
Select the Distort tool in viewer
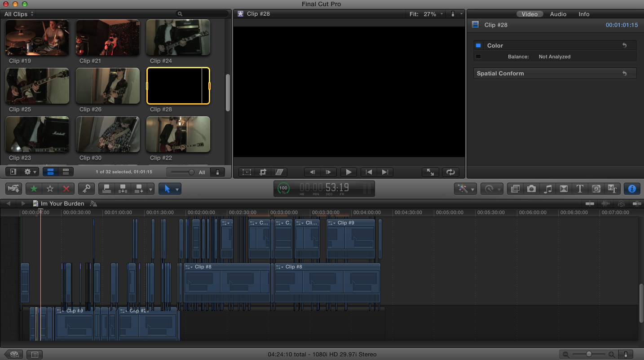pos(280,172)
